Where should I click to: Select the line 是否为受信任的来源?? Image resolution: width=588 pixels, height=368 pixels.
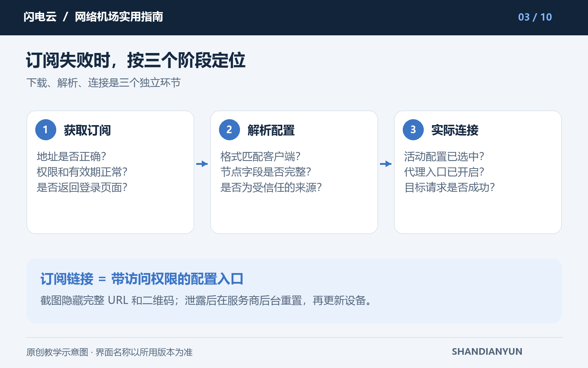point(271,187)
